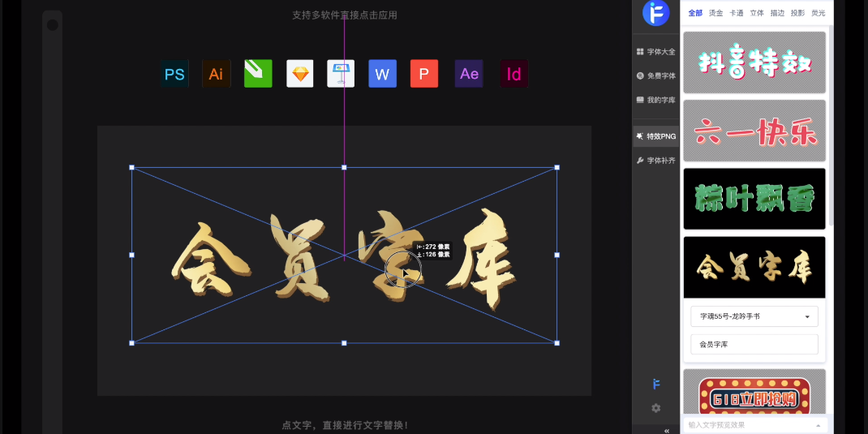This screenshot has width=868, height=434.
Task: Click the small blue F icon in sidebar
Action: (656, 385)
